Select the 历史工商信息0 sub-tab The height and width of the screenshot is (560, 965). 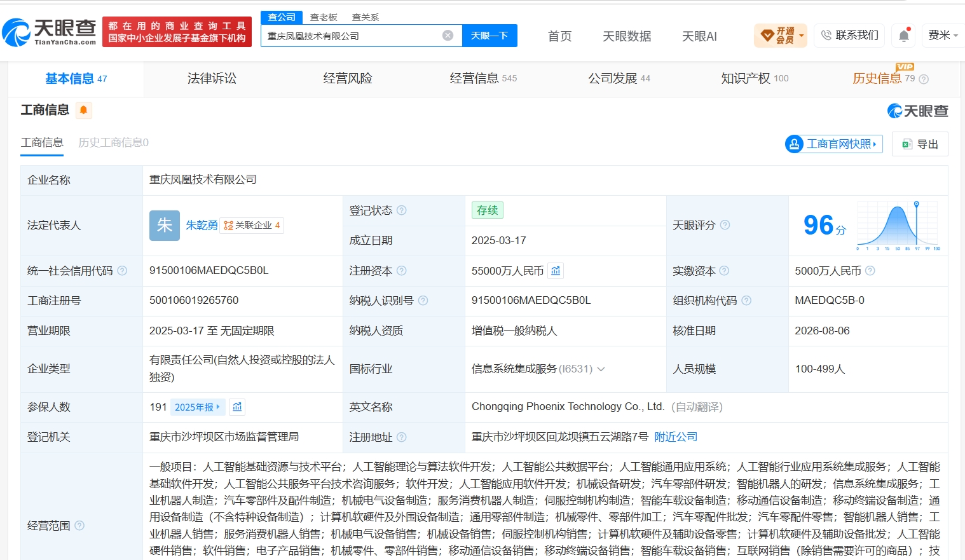[x=113, y=142]
